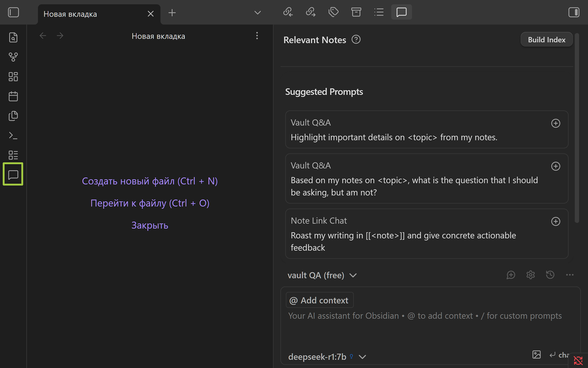This screenshot has width=588, height=368.
Task: Open the command palette ribbon icon
Action: point(13,136)
